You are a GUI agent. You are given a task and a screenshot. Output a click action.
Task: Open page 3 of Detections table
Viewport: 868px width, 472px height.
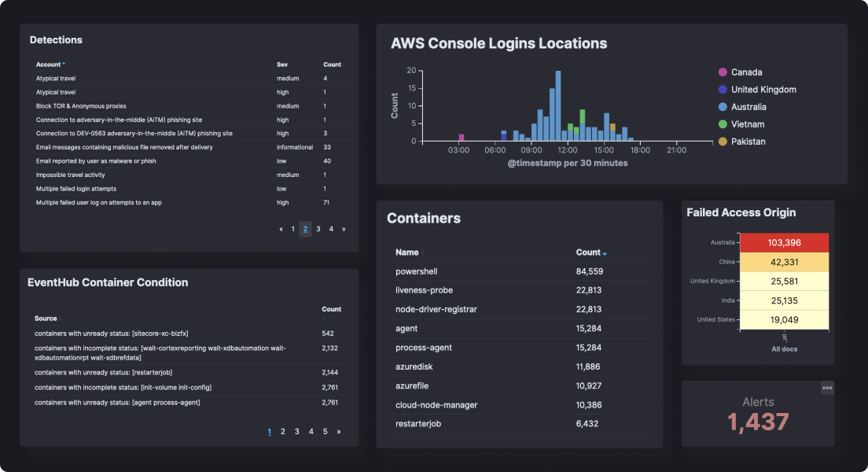pyautogui.click(x=318, y=229)
